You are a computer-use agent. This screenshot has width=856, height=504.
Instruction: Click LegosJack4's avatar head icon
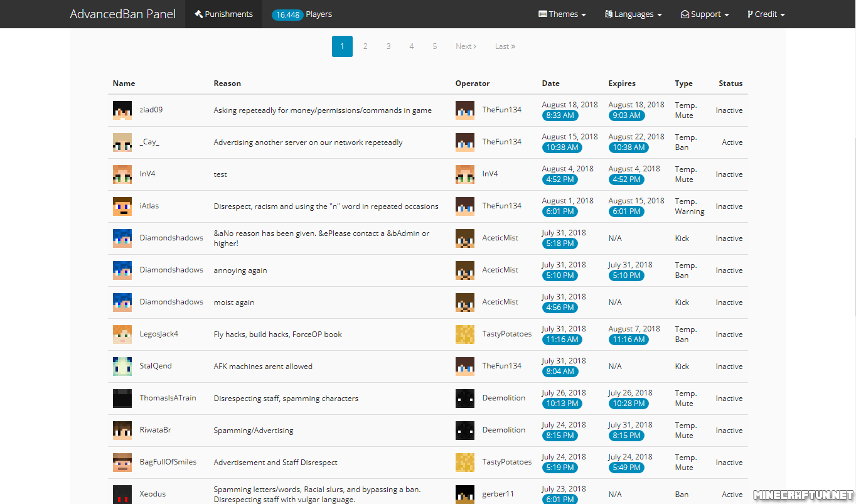click(122, 335)
